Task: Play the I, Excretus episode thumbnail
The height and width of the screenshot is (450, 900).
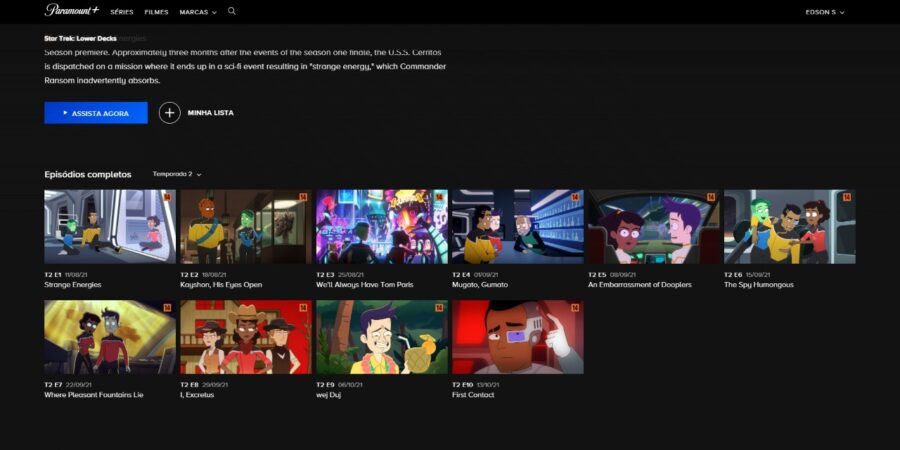Action: coord(246,337)
